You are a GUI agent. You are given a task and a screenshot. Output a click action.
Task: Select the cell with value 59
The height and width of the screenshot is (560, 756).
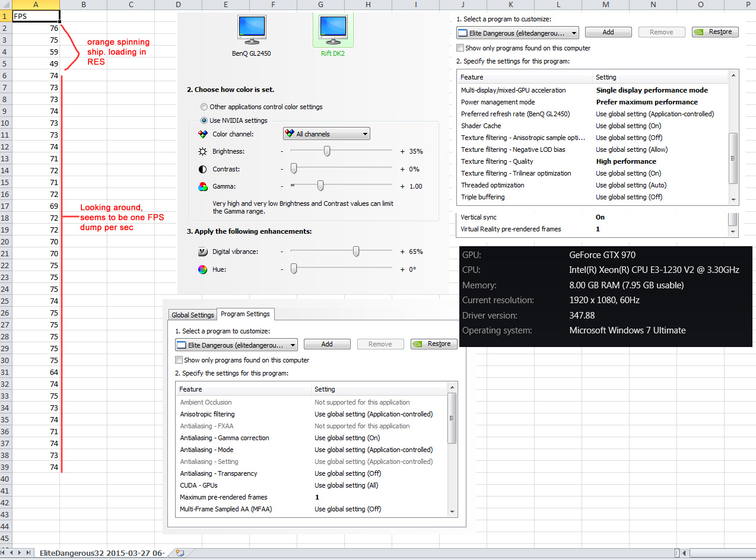(36, 52)
